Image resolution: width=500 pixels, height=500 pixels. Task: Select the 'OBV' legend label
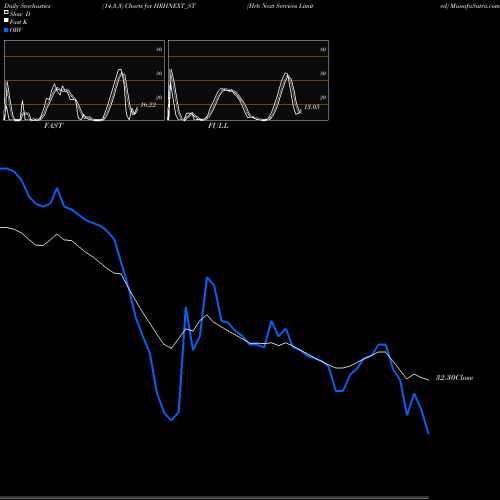(x=16, y=30)
